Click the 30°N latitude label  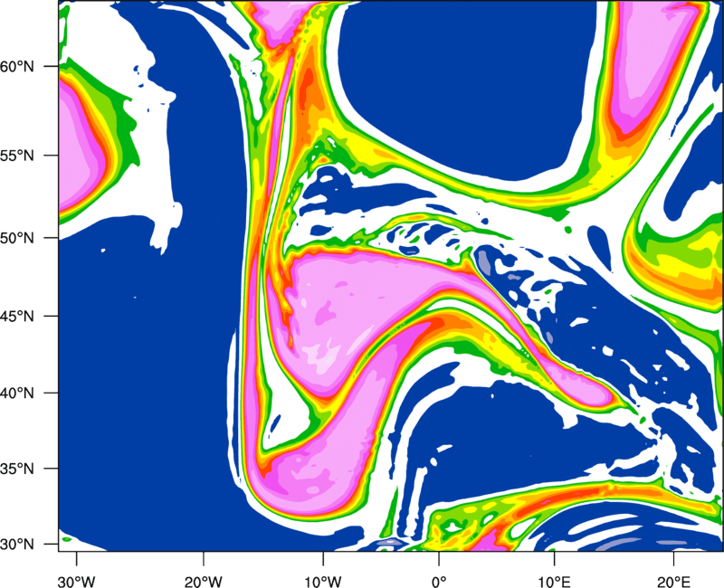17,545
